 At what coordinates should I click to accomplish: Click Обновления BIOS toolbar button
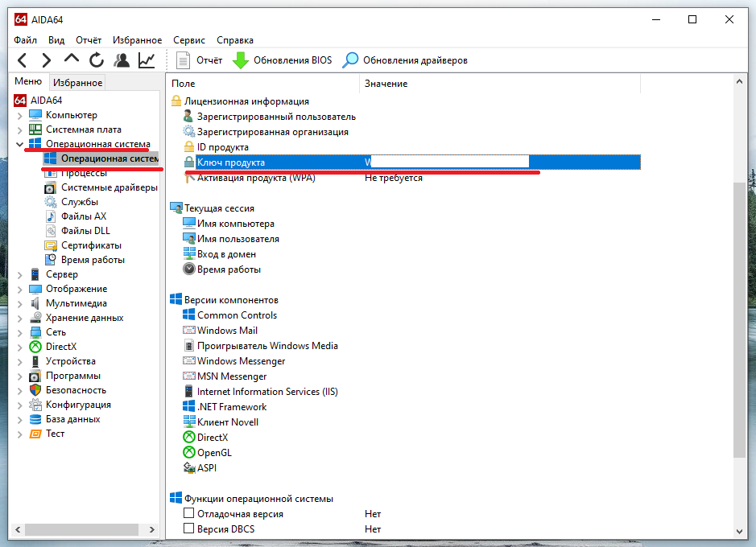pos(282,60)
